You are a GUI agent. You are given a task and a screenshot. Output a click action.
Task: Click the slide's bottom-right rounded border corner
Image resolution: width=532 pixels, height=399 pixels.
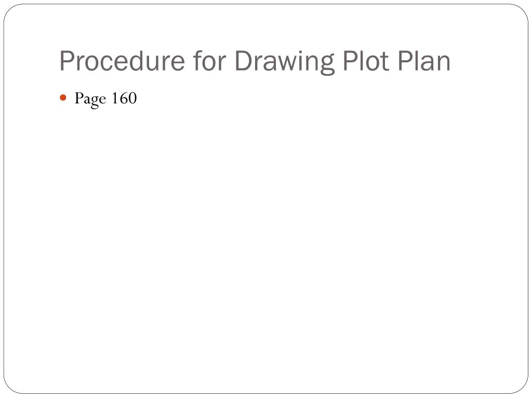coord(522,387)
